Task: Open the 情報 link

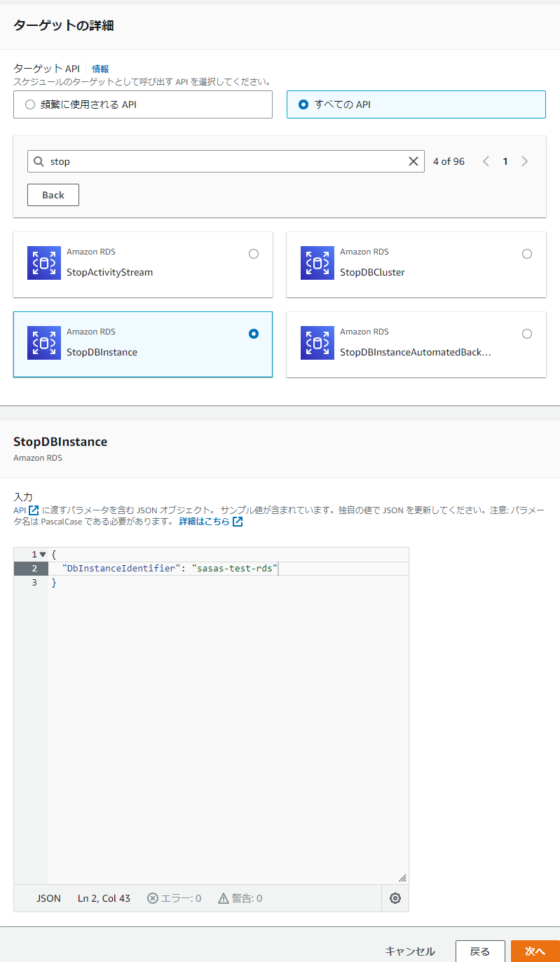Action: (100, 69)
